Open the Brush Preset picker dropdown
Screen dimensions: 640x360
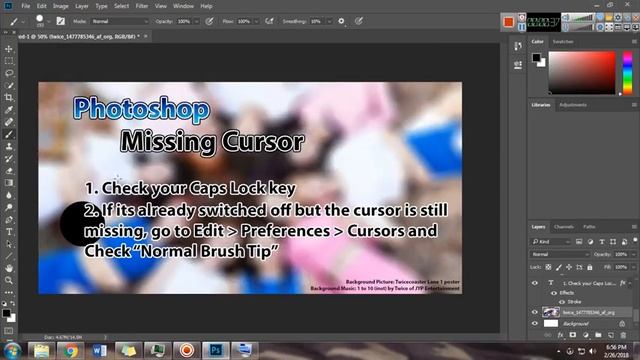pos(48,21)
